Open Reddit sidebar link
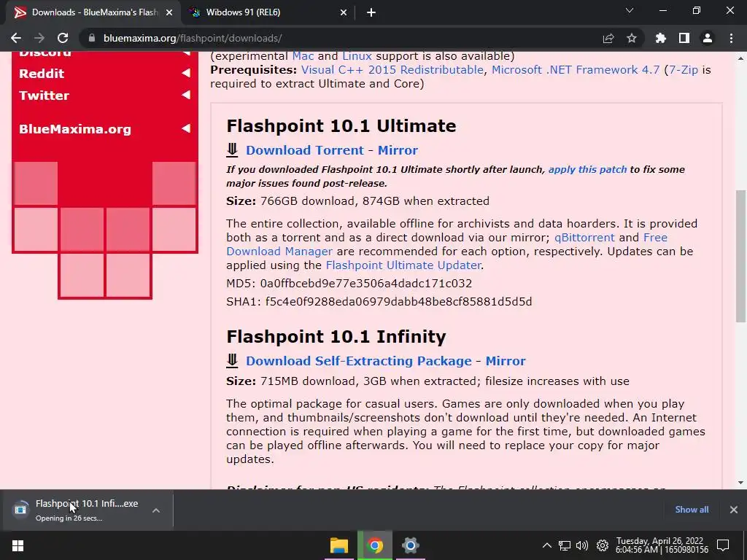 [x=42, y=74]
